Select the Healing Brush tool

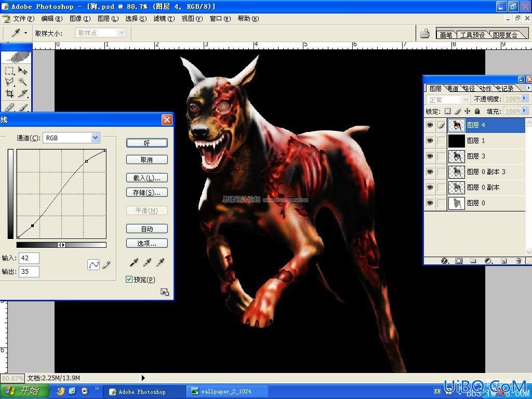click(x=9, y=107)
